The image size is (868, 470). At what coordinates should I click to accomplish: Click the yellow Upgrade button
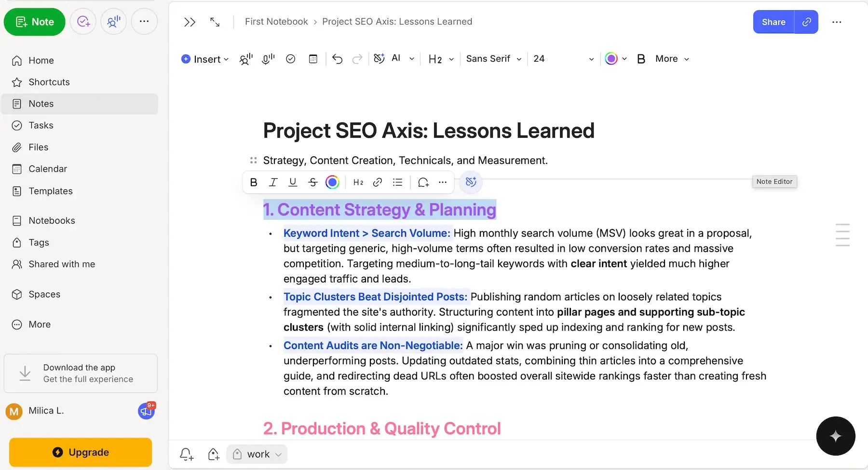coord(81,452)
